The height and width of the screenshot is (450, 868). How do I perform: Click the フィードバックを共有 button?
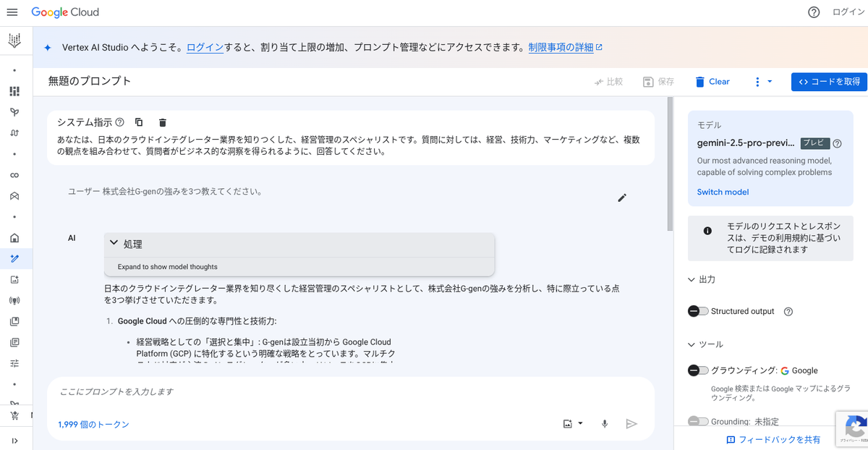click(773, 440)
